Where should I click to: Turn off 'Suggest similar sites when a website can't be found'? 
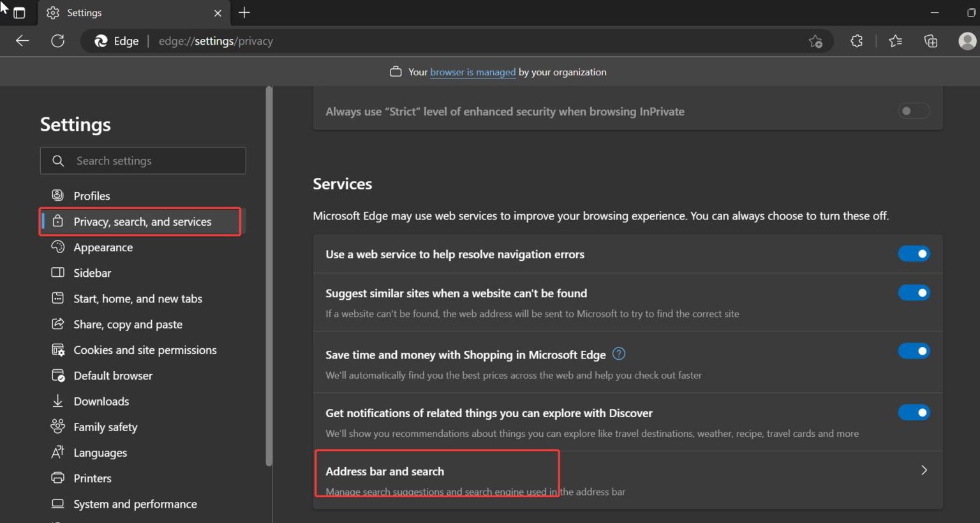(x=914, y=292)
